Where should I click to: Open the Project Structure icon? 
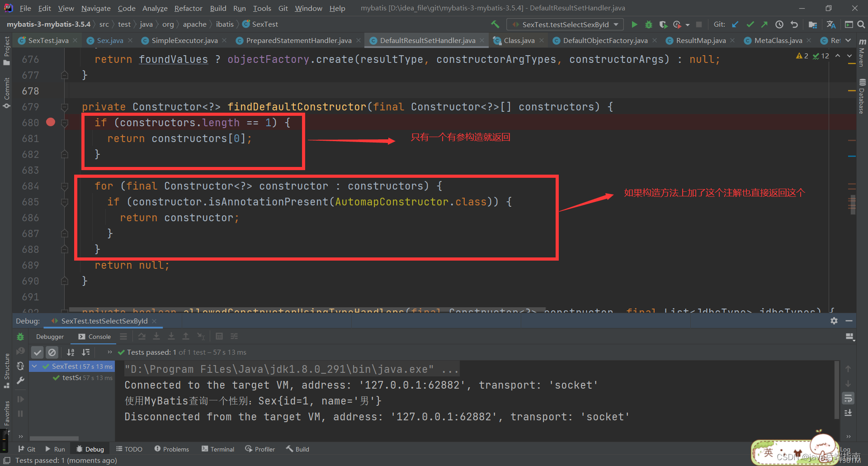pos(812,24)
